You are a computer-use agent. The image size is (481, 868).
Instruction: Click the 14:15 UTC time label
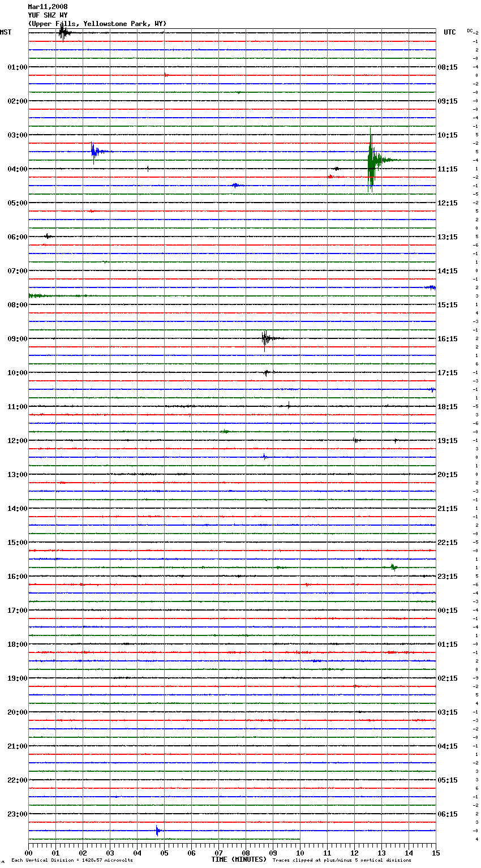click(448, 271)
